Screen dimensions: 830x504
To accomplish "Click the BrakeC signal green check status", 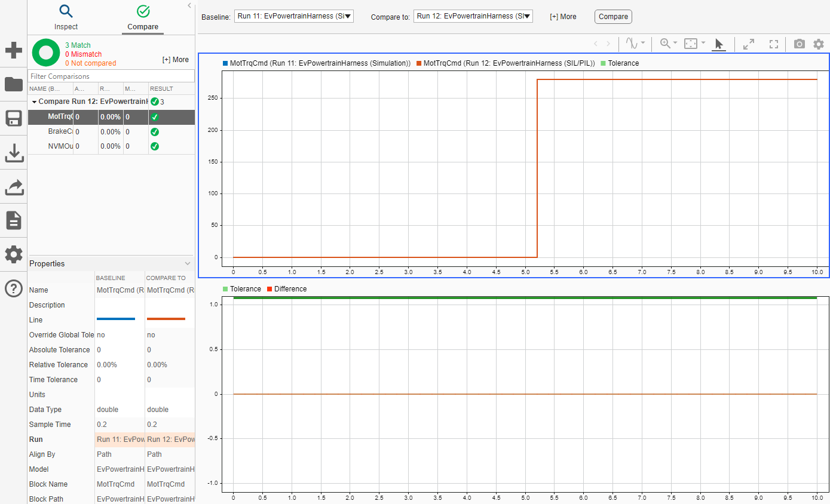I will click(x=154, y=131).
